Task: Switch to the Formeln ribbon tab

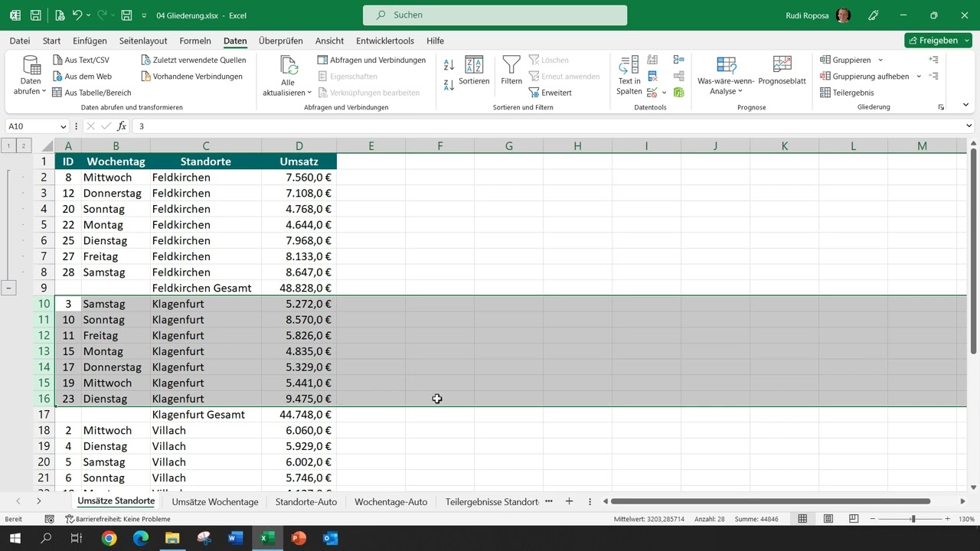Action: coord(195,41)
